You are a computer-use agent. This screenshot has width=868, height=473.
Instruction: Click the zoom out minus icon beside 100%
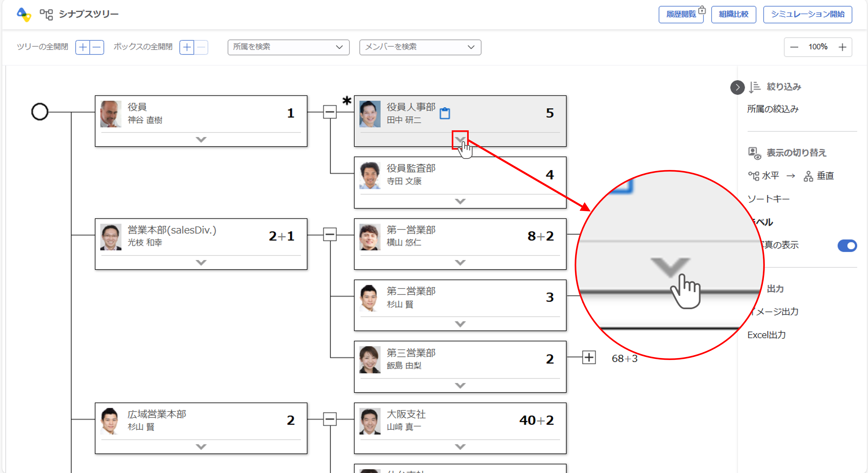point(794,47)
